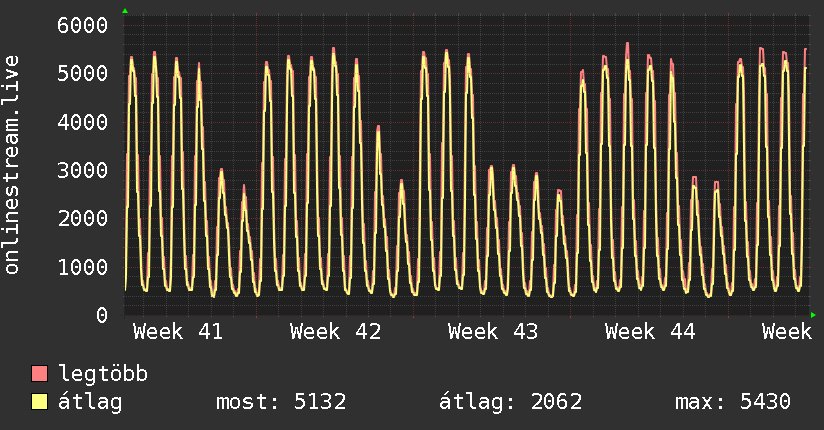Click the Week 43 axis label

(493, 332)
